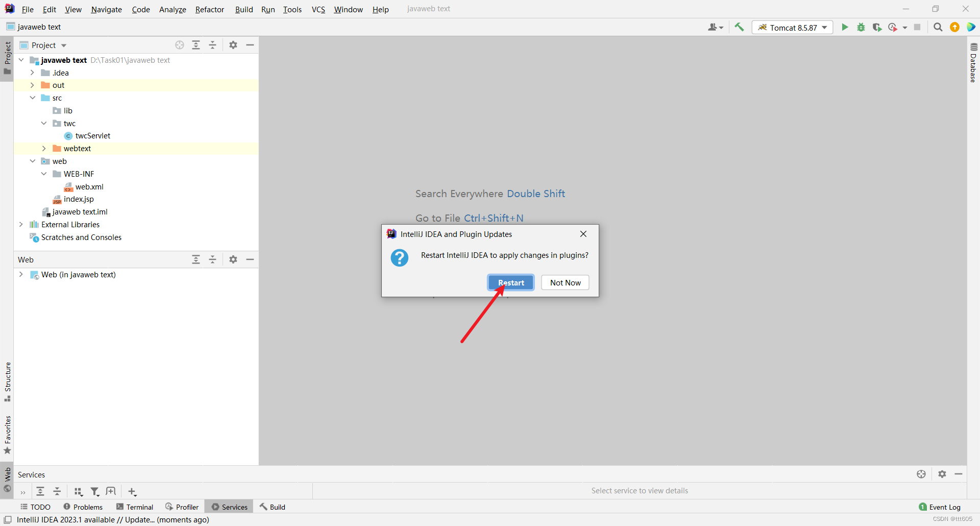
Task: Open the Database side tab
Action: pos(973,63)
